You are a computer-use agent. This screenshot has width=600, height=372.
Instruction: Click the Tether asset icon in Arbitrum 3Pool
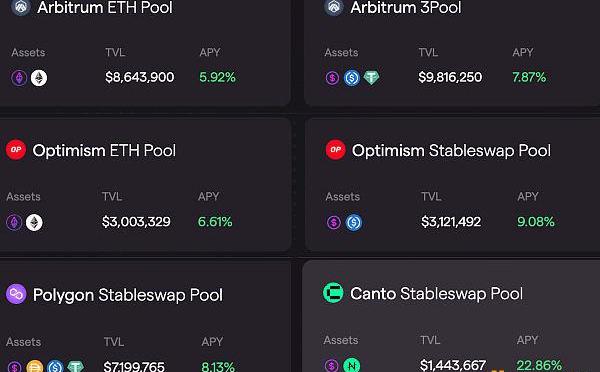(371, 78)
